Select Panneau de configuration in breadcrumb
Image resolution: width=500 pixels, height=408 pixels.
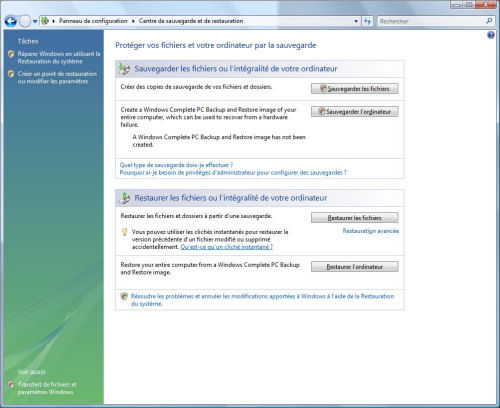(x=93, y=21)
